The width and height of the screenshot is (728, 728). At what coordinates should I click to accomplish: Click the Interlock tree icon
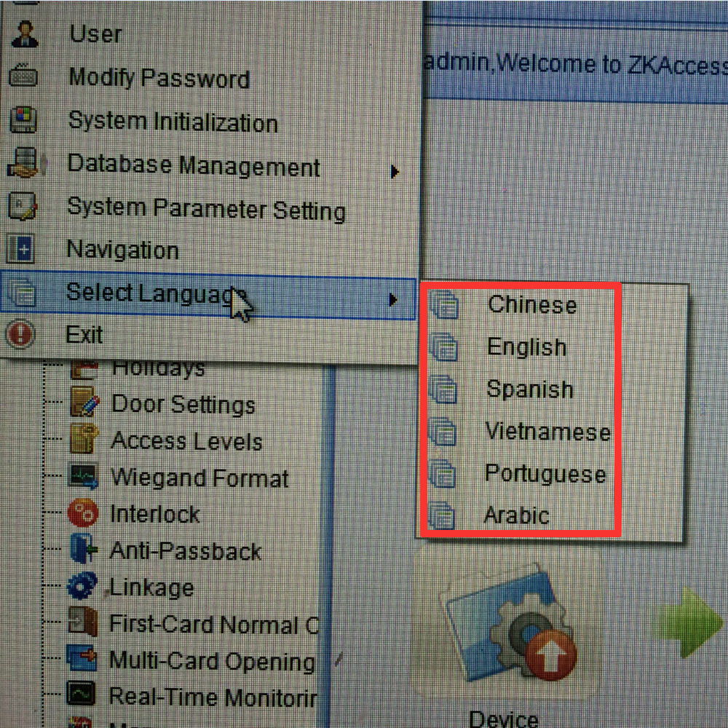[83, 513]
